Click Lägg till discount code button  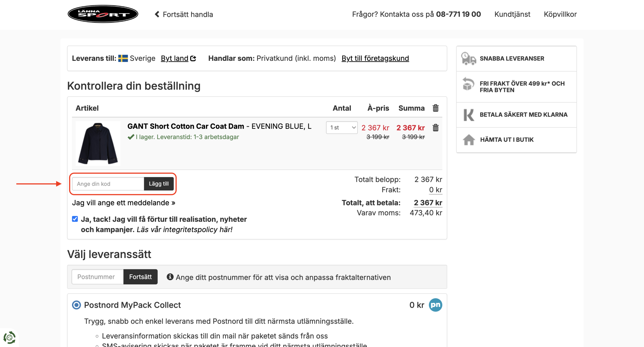tap(159, 184)
